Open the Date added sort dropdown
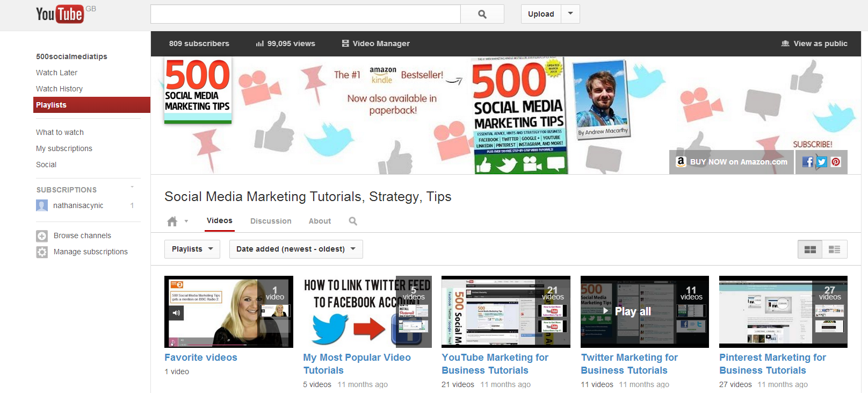 [296, 249]
